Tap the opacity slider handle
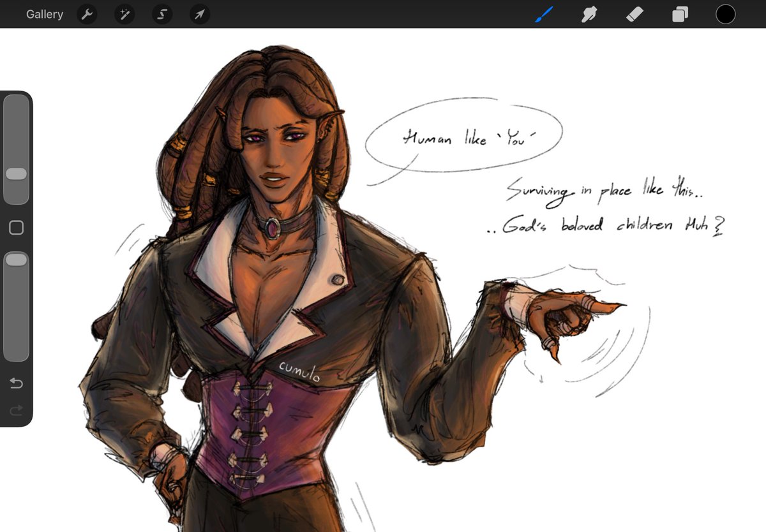Viewport: 766px width, 532px height. (17, 259)
